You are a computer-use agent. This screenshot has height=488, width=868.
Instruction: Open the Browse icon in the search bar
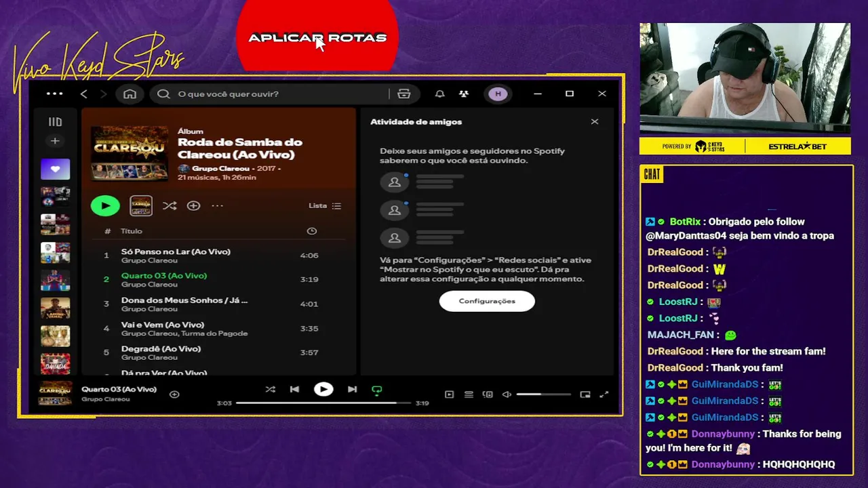[x=404, y=94]
